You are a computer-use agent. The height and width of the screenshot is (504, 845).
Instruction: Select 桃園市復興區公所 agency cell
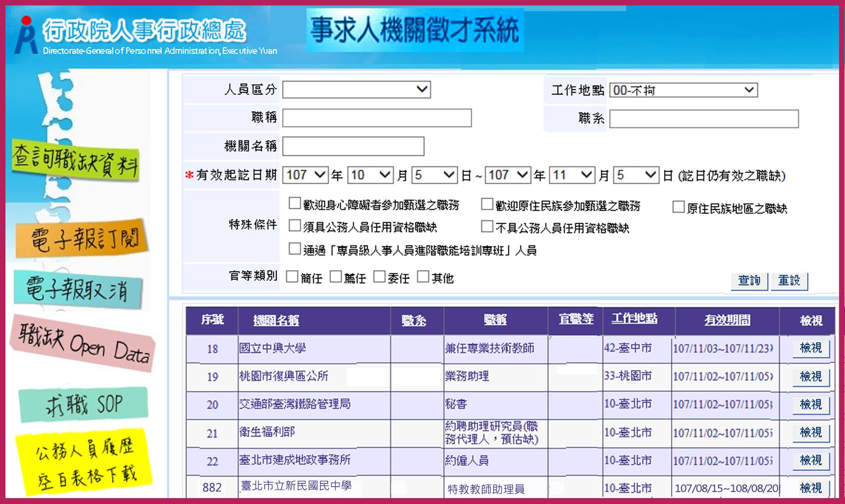314,377
